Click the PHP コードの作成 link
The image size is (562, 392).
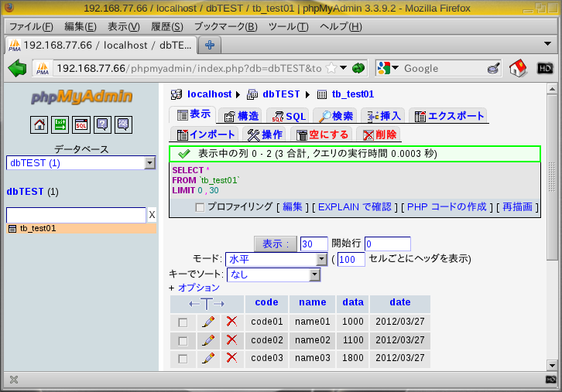point(447,206)
